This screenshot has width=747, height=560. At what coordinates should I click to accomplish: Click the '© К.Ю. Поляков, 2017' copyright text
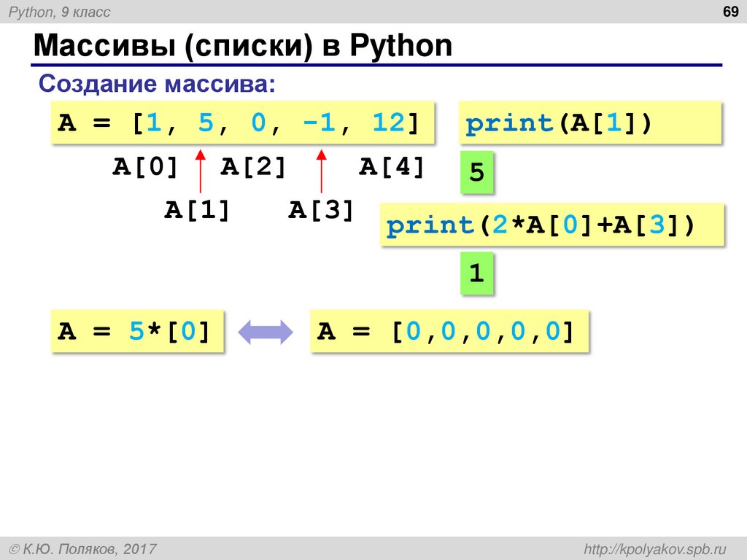(83, 549)
